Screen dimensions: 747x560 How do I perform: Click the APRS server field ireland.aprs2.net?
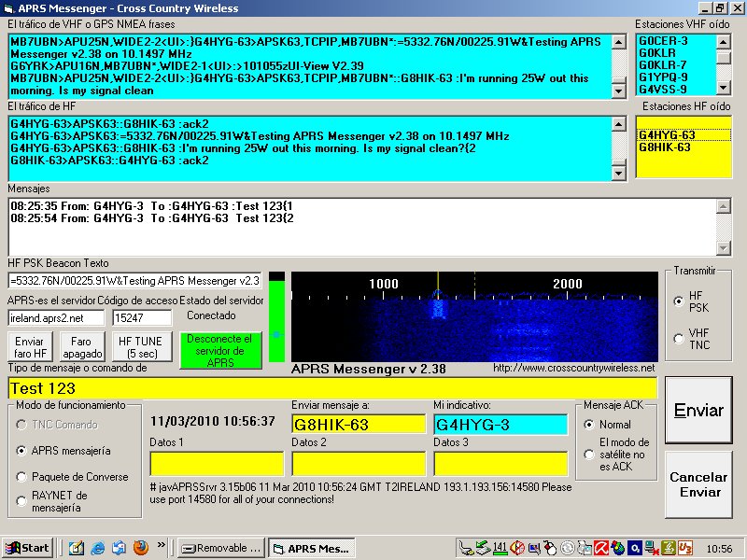tap(56, 317)
